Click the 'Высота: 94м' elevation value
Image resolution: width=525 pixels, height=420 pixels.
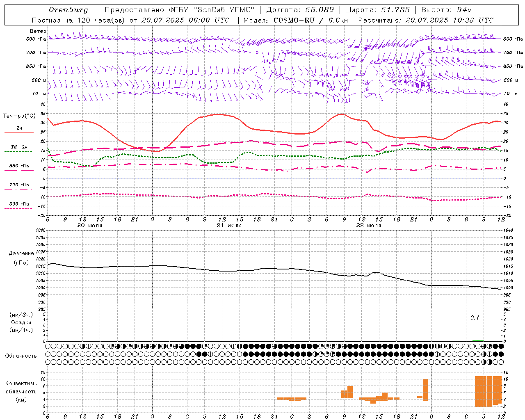point(447,10)
